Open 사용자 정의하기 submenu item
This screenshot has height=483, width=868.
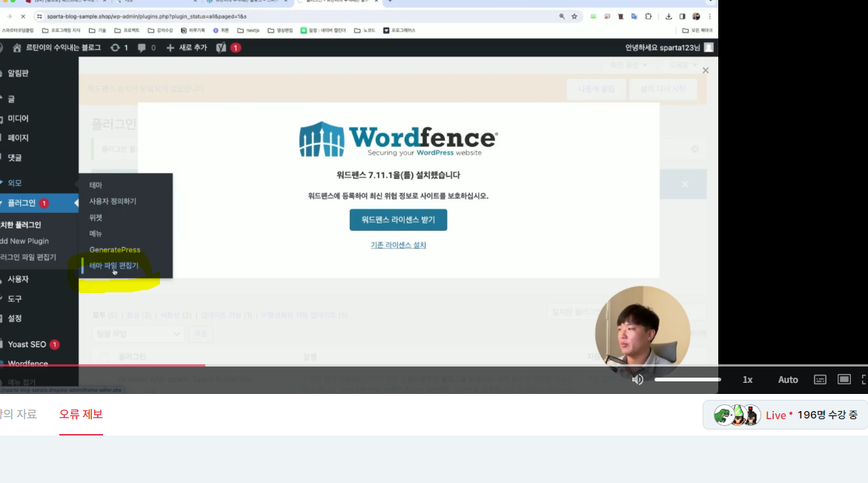(x=113, y=201)
